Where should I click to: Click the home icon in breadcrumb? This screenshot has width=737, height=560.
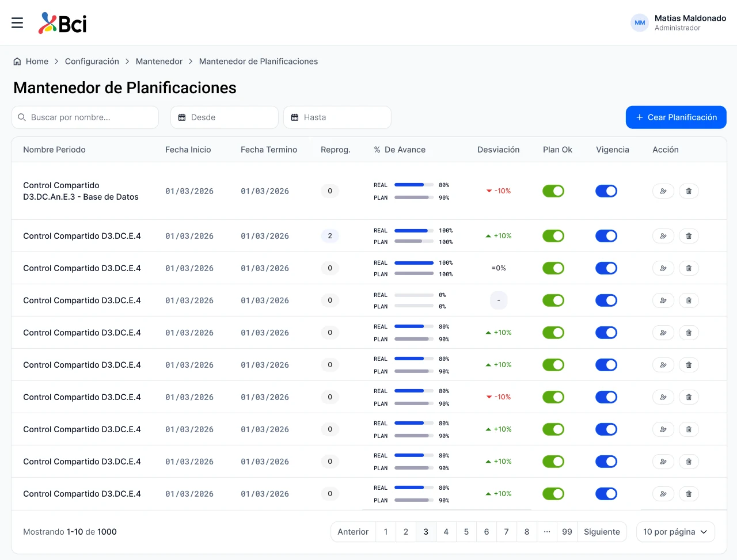[17, 62]
